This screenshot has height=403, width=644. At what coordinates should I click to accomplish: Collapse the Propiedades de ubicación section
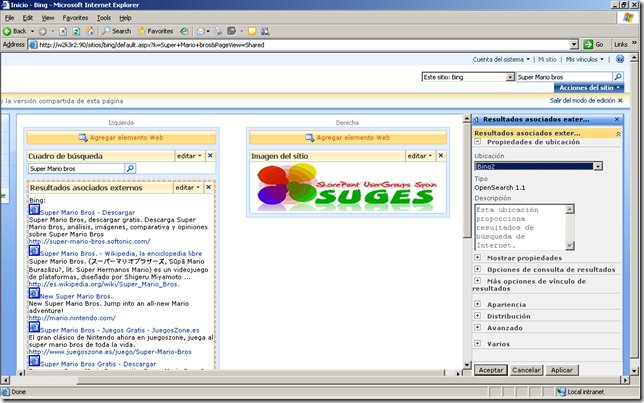pos(478,142)
